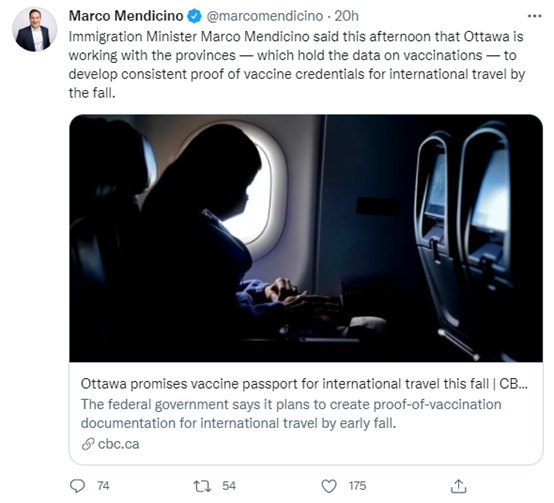Viewport: 554px width, 503px height.
Task: Click the 20h timestamp
Action: point(347,16)
